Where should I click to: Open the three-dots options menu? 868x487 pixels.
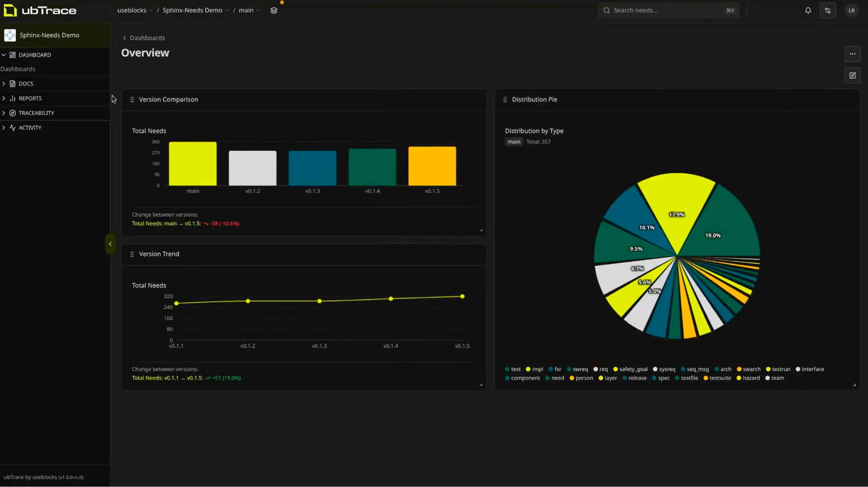tap(852, 54)
